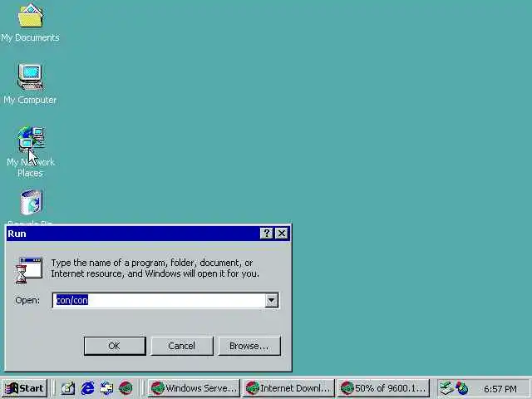Click Cancel in the Run dialog

[x=182, y=346]
